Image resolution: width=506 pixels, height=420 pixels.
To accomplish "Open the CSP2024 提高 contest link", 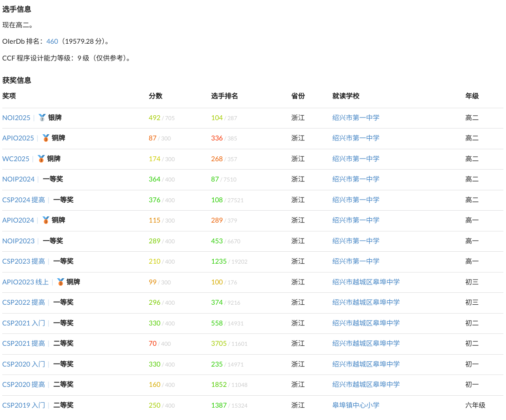I will click(23, 200).
